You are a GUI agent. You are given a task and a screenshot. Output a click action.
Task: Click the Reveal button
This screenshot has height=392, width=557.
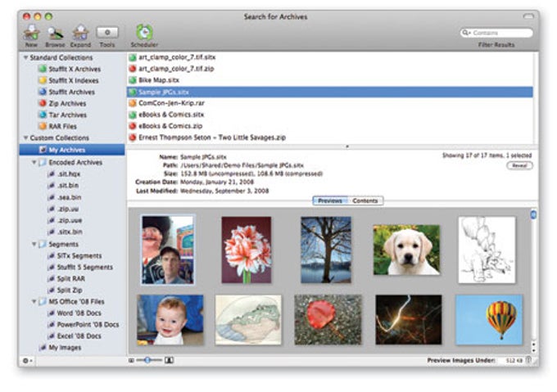(519, 165)
